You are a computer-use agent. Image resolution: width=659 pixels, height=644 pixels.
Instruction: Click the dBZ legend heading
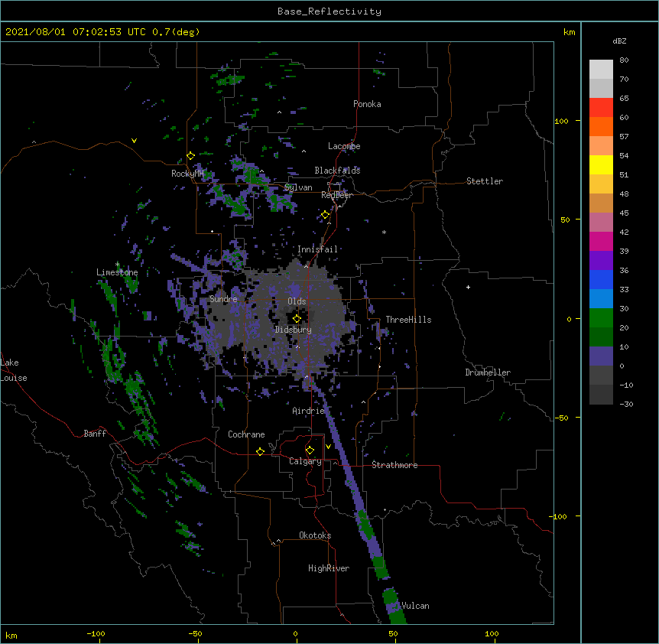pos(619,41)
